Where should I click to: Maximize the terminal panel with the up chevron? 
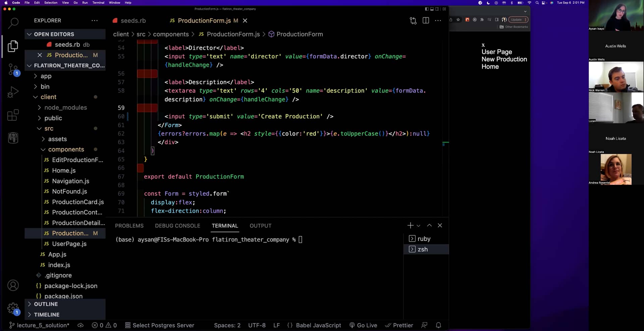[x=429, y=226]
